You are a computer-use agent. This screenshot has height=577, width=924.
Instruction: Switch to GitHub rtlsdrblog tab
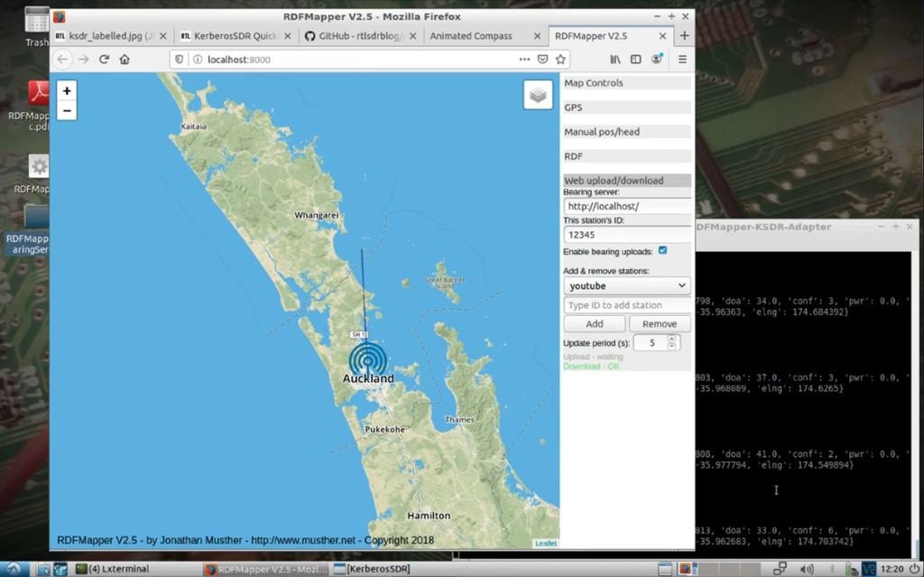click(360, 36)
